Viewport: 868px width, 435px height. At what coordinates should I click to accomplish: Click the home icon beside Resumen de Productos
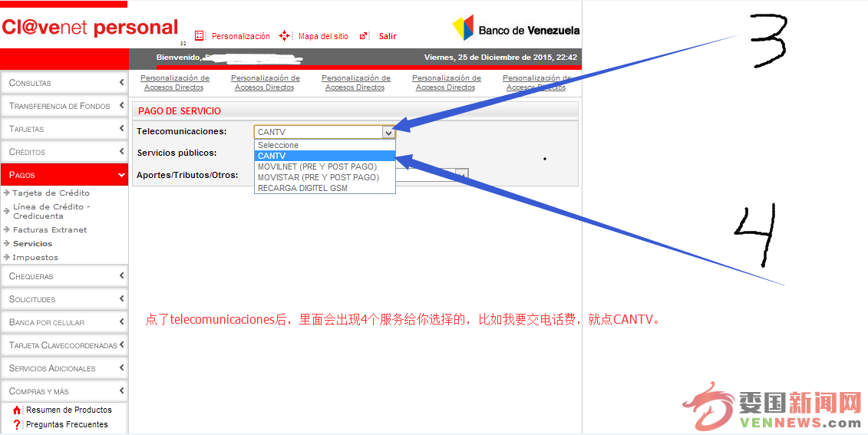coord(17,410)
